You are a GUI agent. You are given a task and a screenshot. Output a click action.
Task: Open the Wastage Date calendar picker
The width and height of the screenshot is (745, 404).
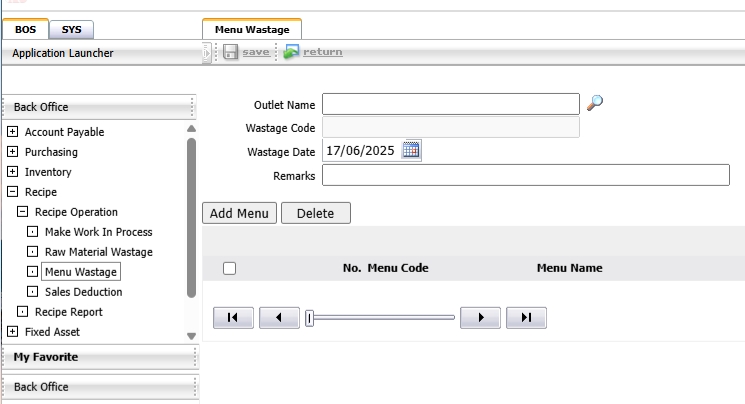tap(412, 150)
